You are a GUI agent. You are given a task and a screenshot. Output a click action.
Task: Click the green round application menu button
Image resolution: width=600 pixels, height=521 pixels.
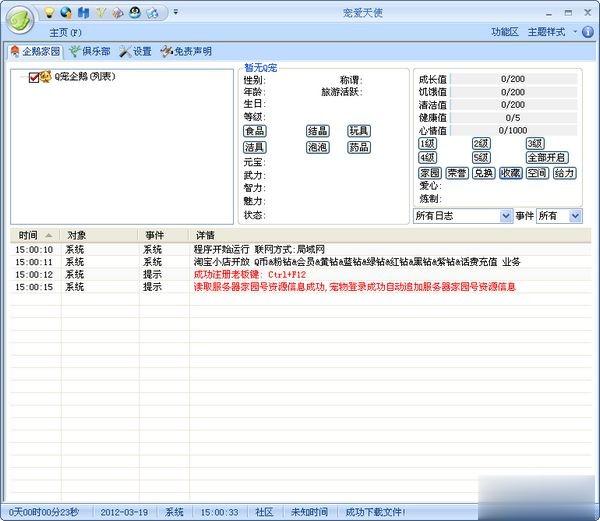pyautogui.click(x=20, y=20)
